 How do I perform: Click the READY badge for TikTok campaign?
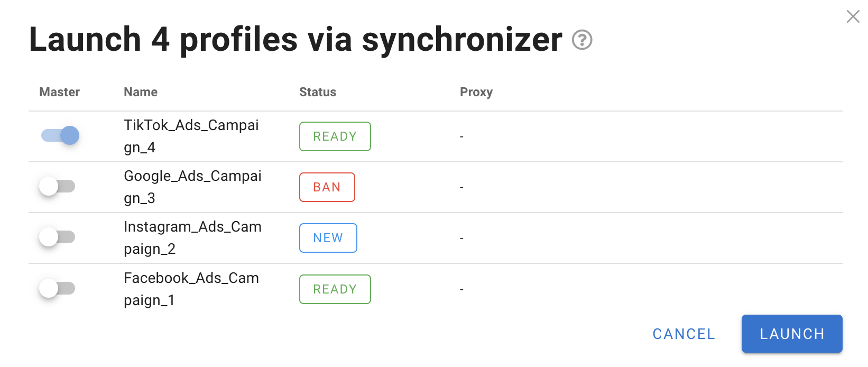click(x=335, y=136)
